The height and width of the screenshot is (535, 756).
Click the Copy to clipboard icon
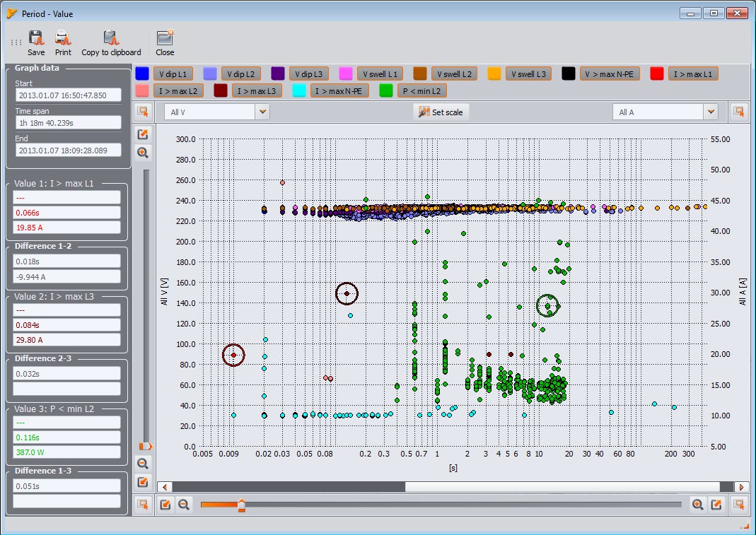(x=111, y=38)
